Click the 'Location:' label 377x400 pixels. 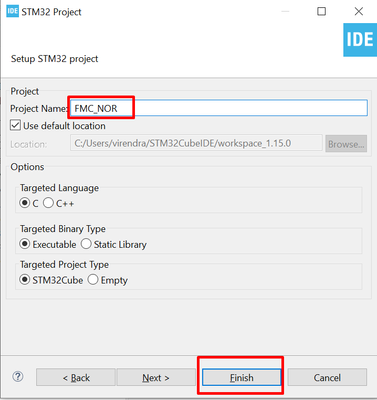click(28, 144)
